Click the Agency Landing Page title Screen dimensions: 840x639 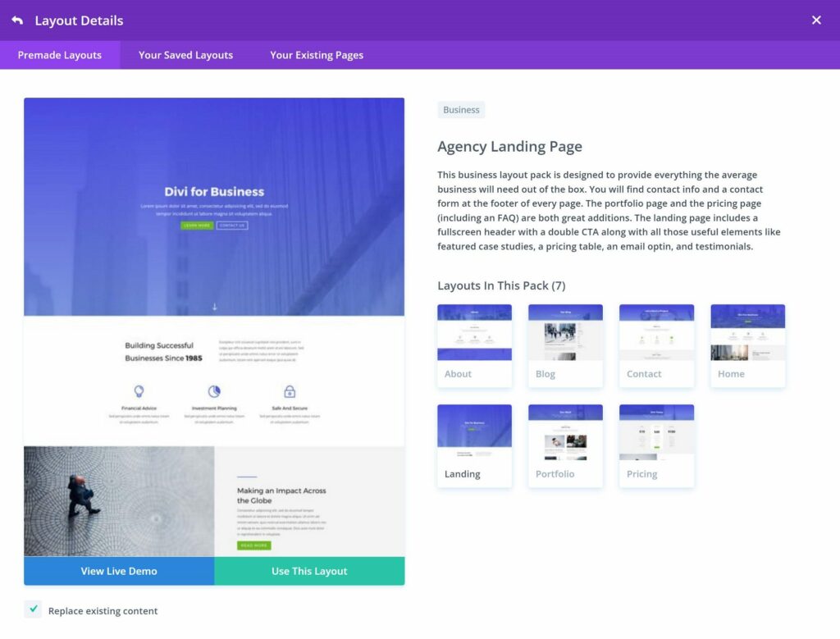[x=510, y=146]
